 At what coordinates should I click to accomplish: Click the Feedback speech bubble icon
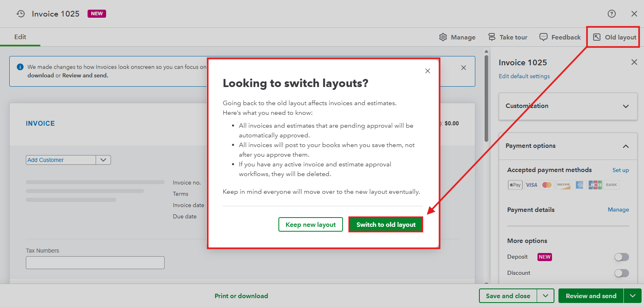coord(544,37)
